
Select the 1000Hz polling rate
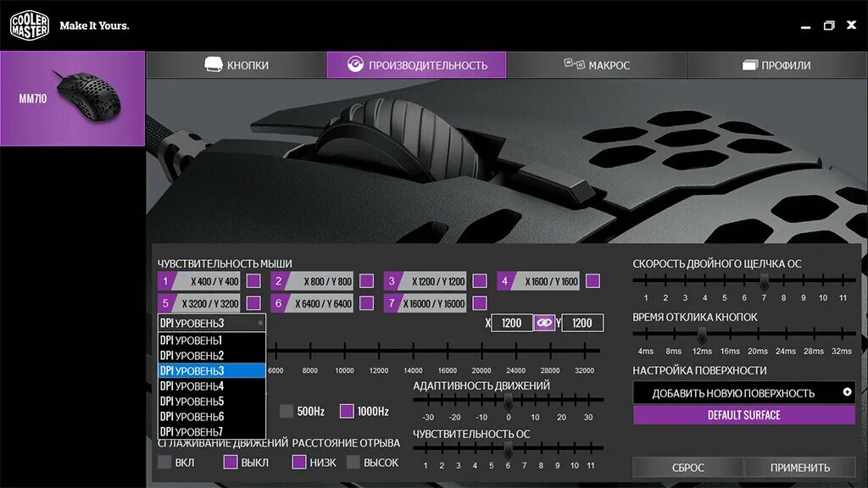[347, 411]
